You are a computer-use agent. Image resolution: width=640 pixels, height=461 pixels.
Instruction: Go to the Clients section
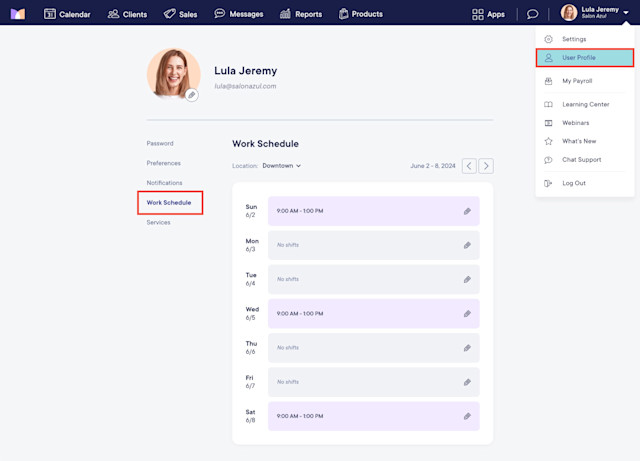click(127, 14)
